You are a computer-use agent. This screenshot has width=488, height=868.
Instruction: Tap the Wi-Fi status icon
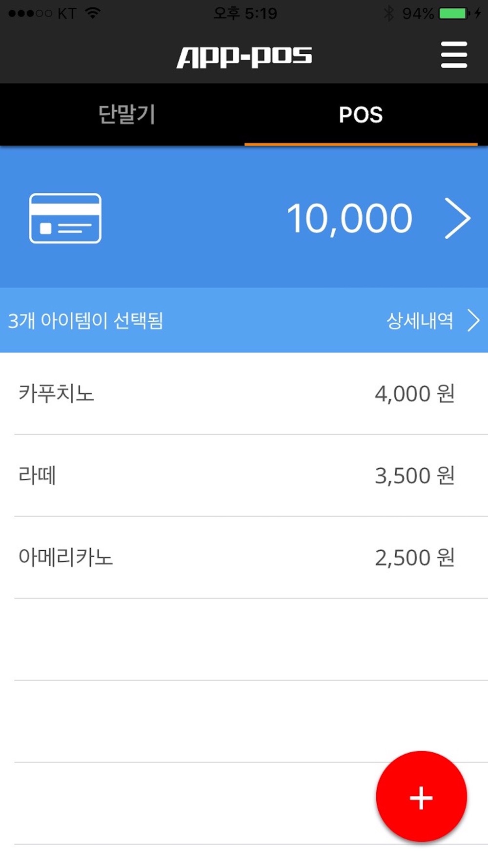pyautogui.click(x=93, y=13)
